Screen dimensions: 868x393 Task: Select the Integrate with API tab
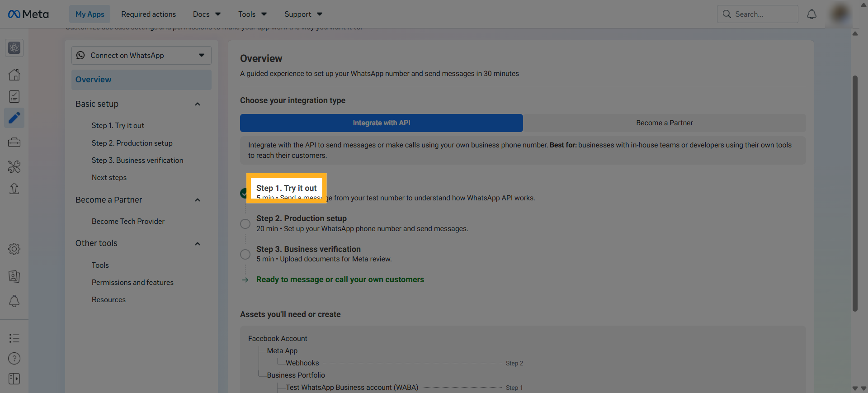382,123
